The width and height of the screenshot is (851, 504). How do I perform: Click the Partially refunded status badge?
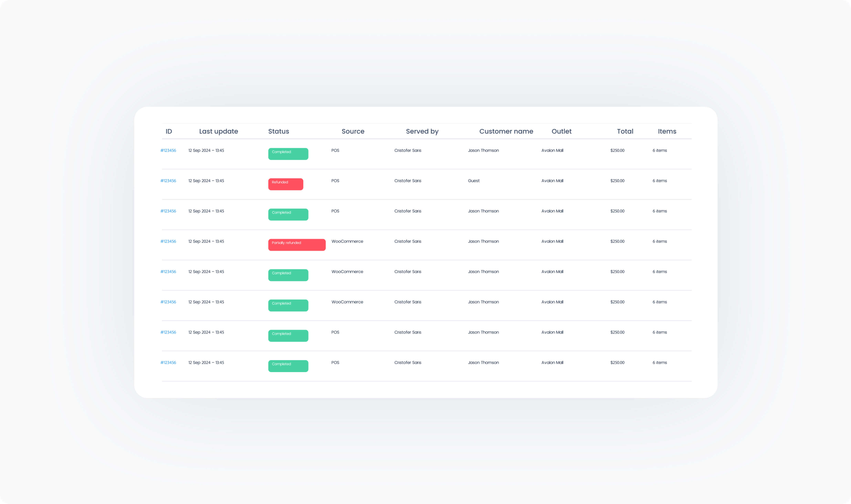pos(297,245)
